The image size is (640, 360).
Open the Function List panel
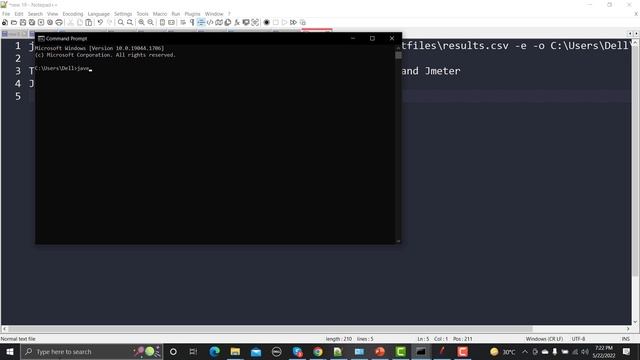237,22
